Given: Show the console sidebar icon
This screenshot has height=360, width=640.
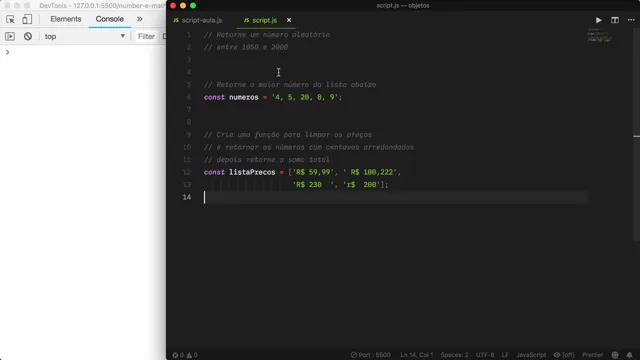Looking at the screenshot, I should [x=10, y=36].
